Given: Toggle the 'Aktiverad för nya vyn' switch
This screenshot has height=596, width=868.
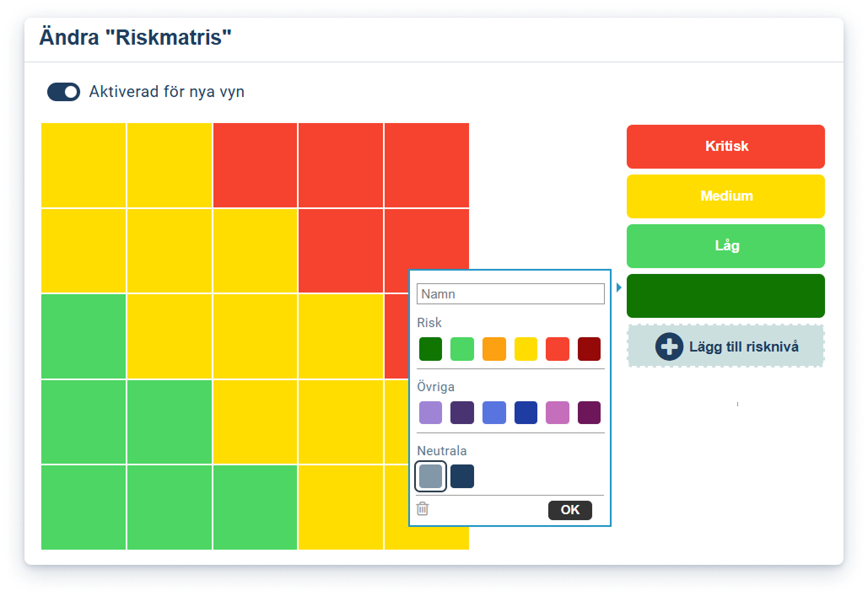Looking at the screenshot, I should coord(63,92).
